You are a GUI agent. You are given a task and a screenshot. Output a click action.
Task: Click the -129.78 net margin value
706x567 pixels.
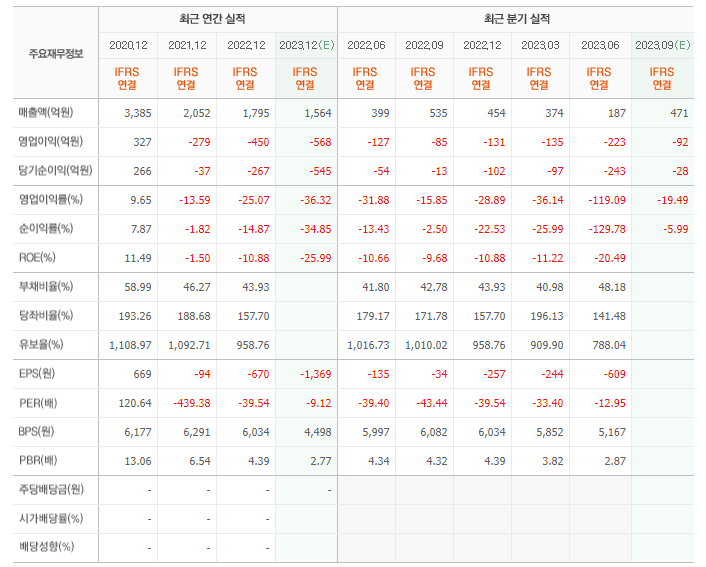click(607, 229)
